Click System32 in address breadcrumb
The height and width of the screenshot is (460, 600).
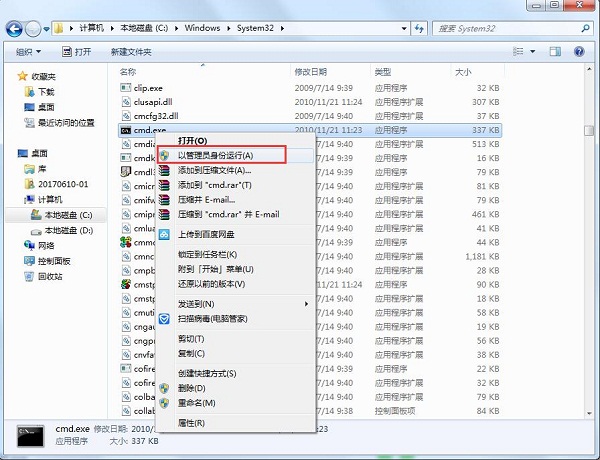255,28
